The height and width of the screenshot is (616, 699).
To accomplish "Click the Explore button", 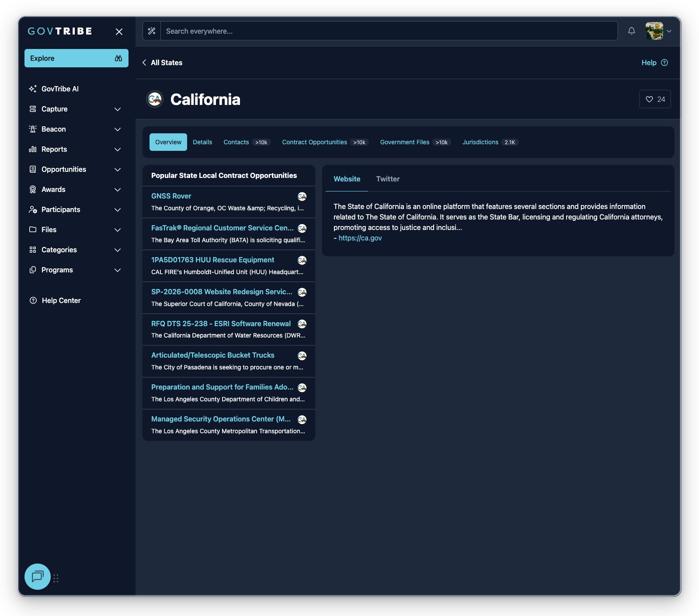I will (77, 58).
